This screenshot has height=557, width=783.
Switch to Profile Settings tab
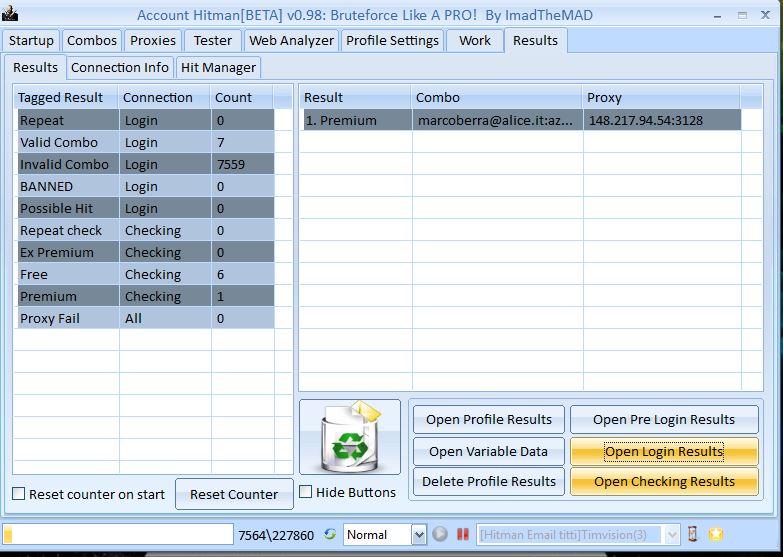[x=392, y=40]
